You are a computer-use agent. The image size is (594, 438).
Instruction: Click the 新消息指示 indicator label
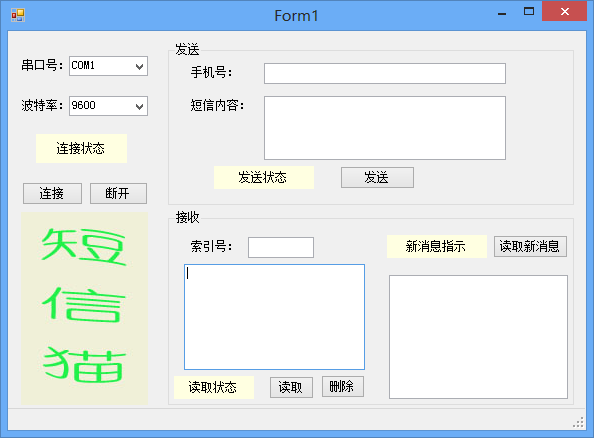point(437,247)
